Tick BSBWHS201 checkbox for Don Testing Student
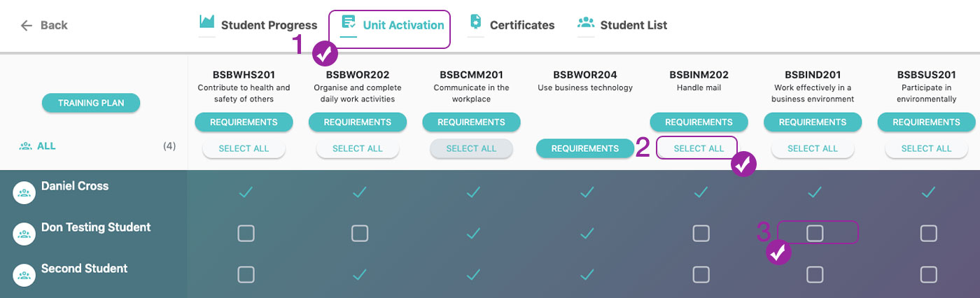Screen dimensions: 980x298 [x=246, y=234]
